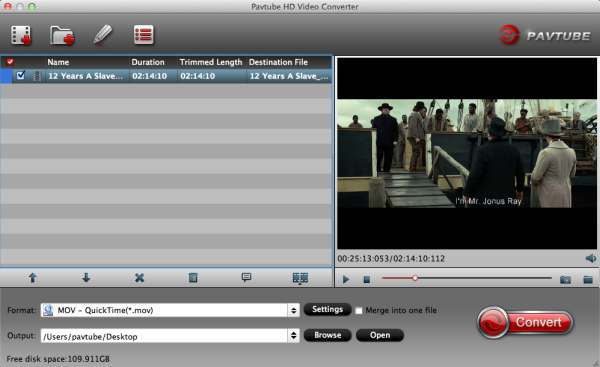Enable Merge into one file
The height and width of the screenshot is (367, 600).
[359, 311]
